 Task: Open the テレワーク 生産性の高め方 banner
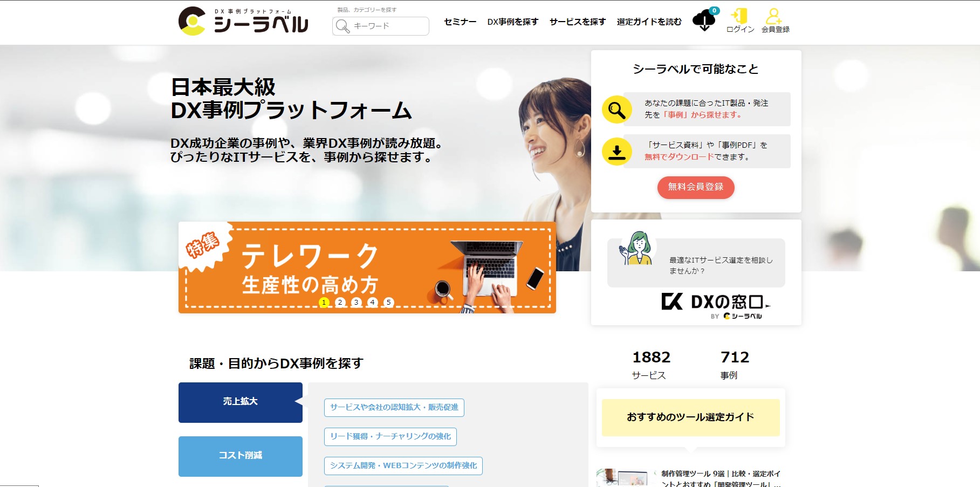tap(367, 267)
